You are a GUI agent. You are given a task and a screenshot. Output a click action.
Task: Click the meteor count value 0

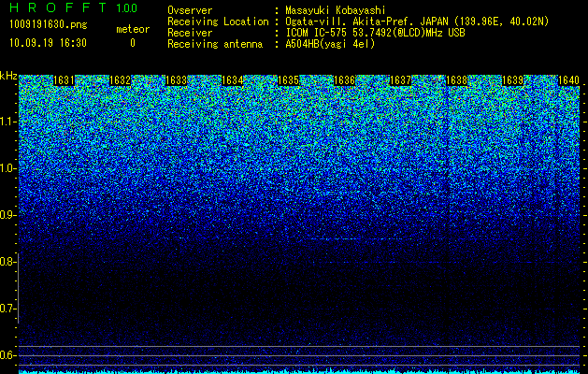[133, 43]
